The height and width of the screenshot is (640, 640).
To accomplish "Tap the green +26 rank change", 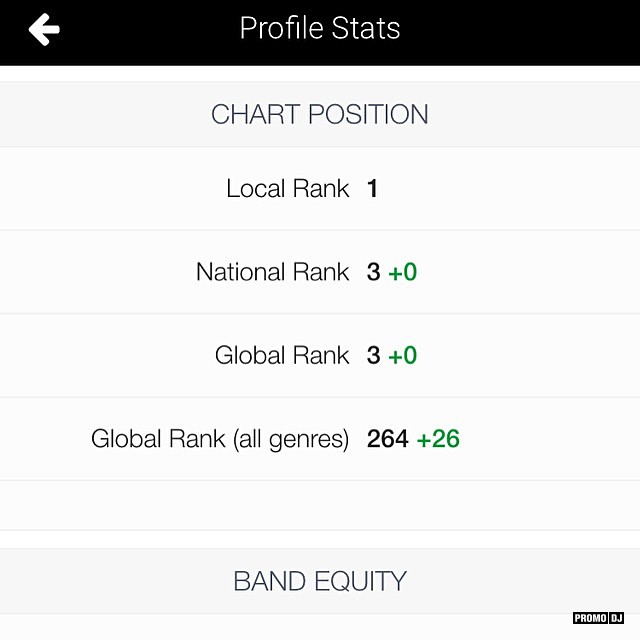I will click(x=438, y=438).
